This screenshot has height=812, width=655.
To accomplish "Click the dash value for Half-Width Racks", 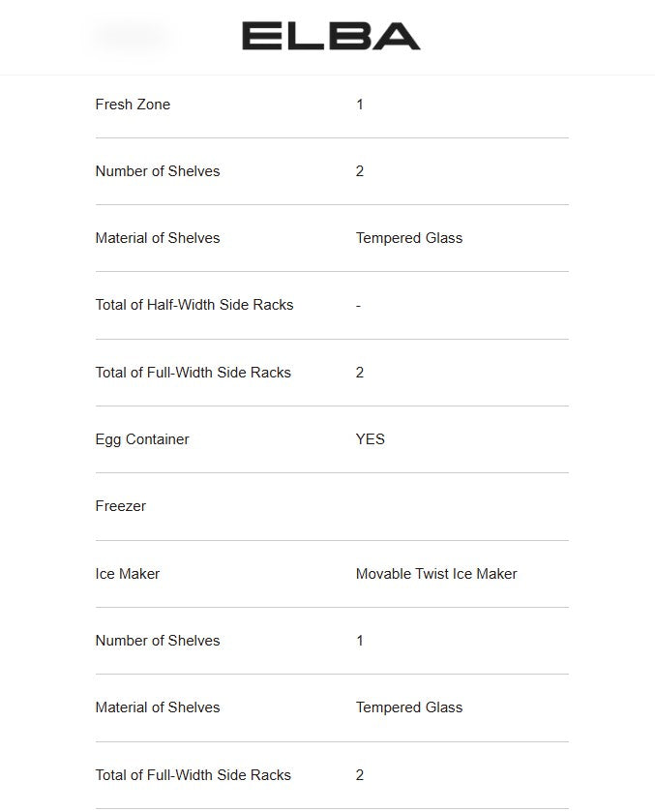I will [x=359, y=305].
